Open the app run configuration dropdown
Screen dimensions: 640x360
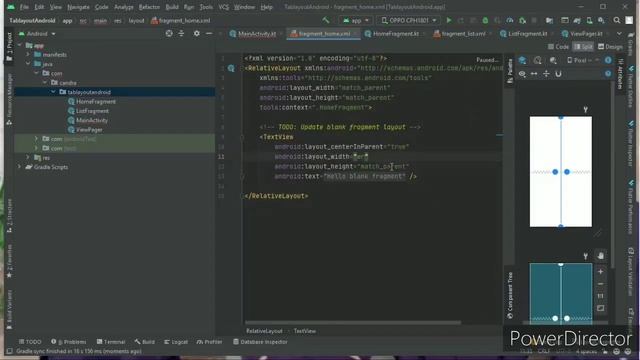click(356, 20)
